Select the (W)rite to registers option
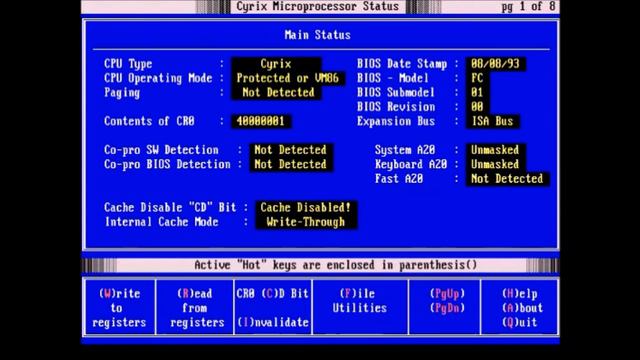Screen dimensions: 640x360 (x=119, y=308)
